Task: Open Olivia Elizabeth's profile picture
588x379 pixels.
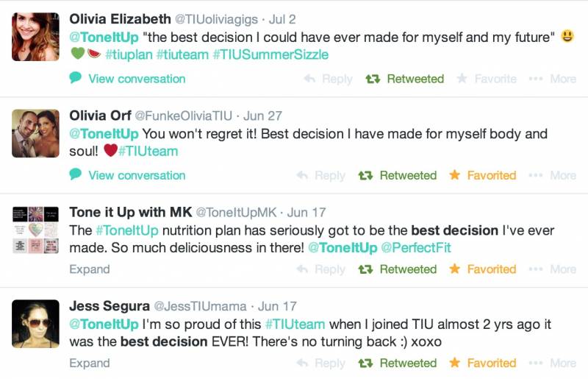Action: pyautogui.click(x=35, y=37)
